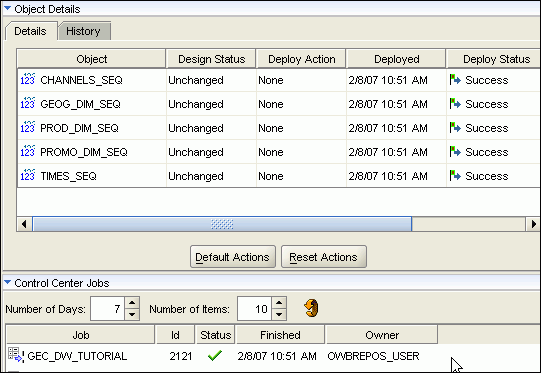The image size is (541, 373).
Task: Click the Number of Days input field
Action: [107, 308]
